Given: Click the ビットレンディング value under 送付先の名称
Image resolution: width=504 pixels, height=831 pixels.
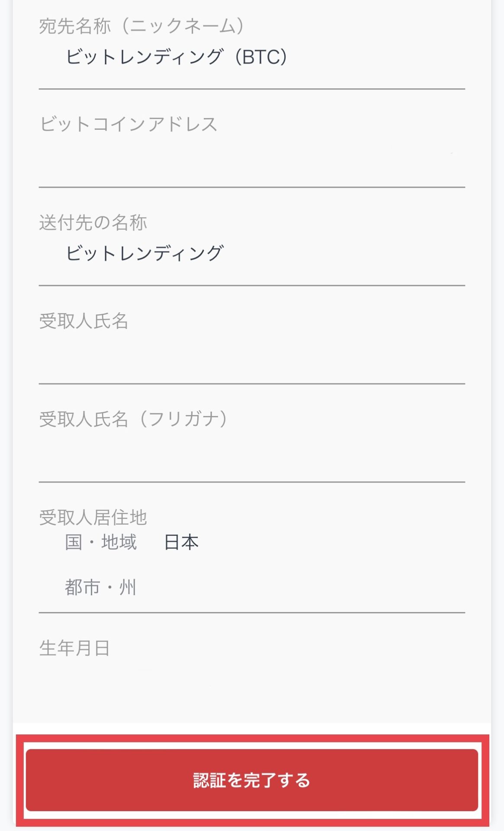Looking at the screenshot, I should pyautogui.click(x=144, y=253).
